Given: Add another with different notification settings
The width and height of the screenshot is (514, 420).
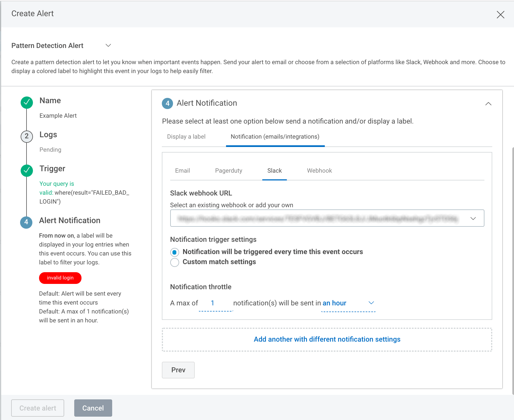Looking at the screenshot, I should pos(327,339).
